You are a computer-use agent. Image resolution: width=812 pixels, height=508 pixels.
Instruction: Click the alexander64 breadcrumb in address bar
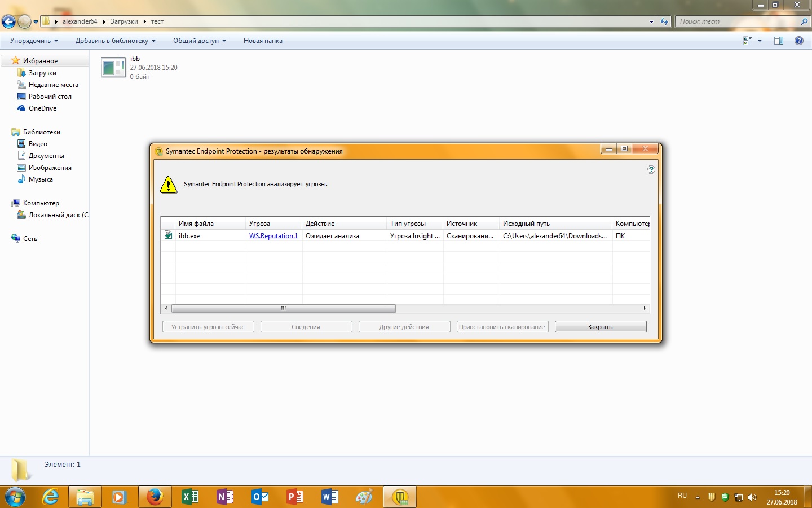(80, 21)
